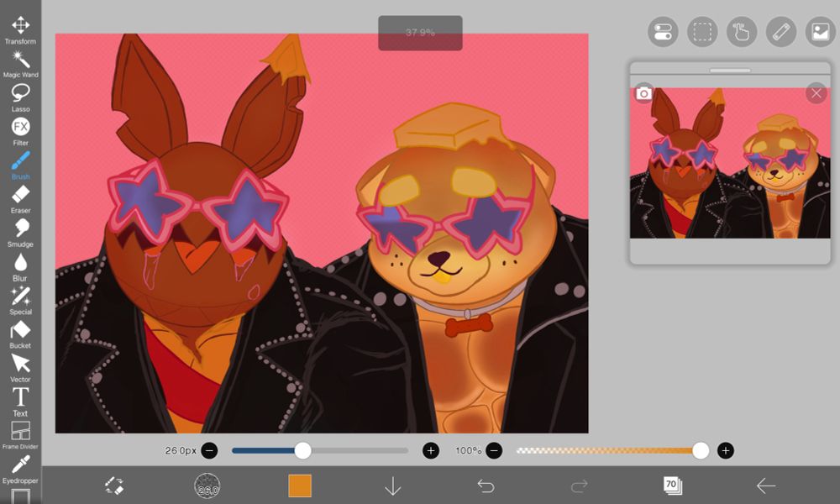Select the Frame Divider tool
This screenshot has width=840, height=504.
coord(20,435)
